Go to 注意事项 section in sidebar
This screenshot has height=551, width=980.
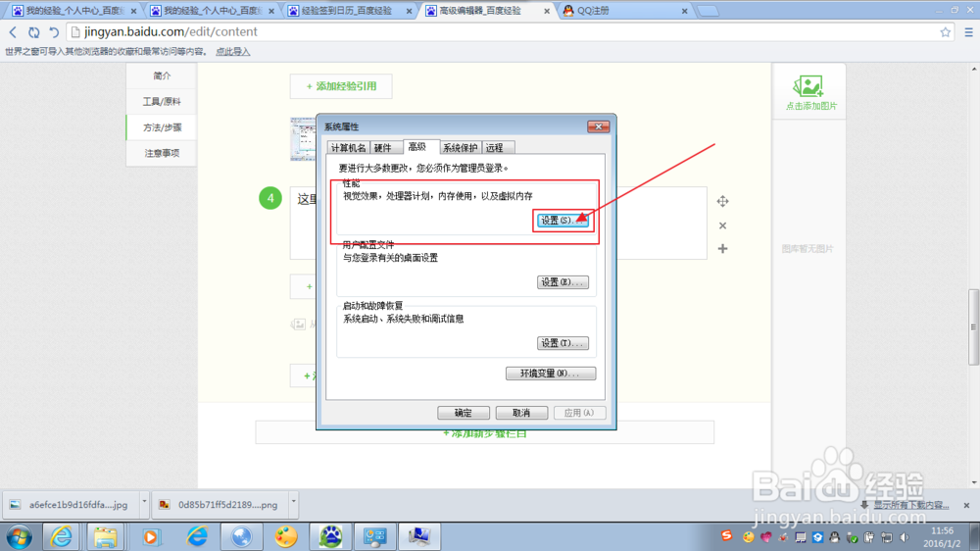tap(162, 153)
